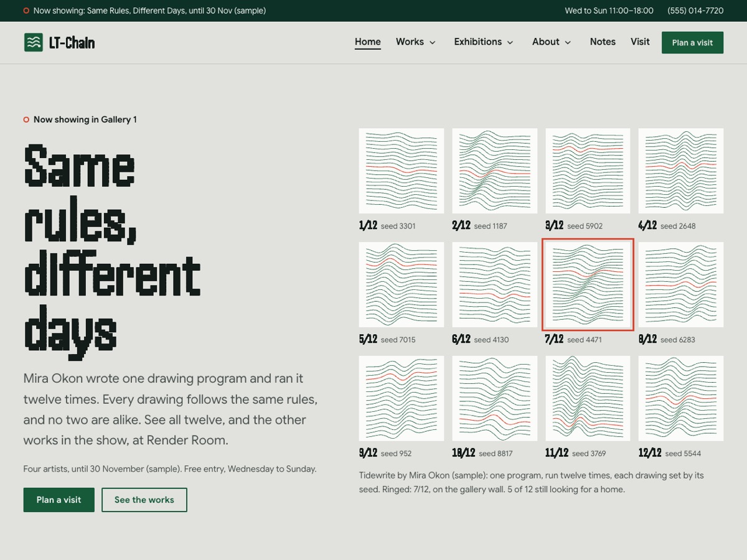This screenshot has width=747, height=560.
Task: Click the LT-Chain brand name text
Action: [72, 42]
